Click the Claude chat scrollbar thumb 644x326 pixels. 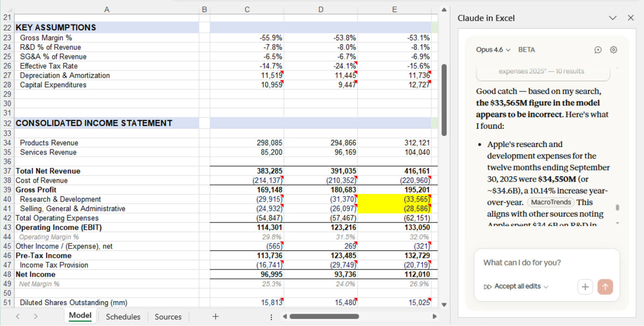coord(617,208)
